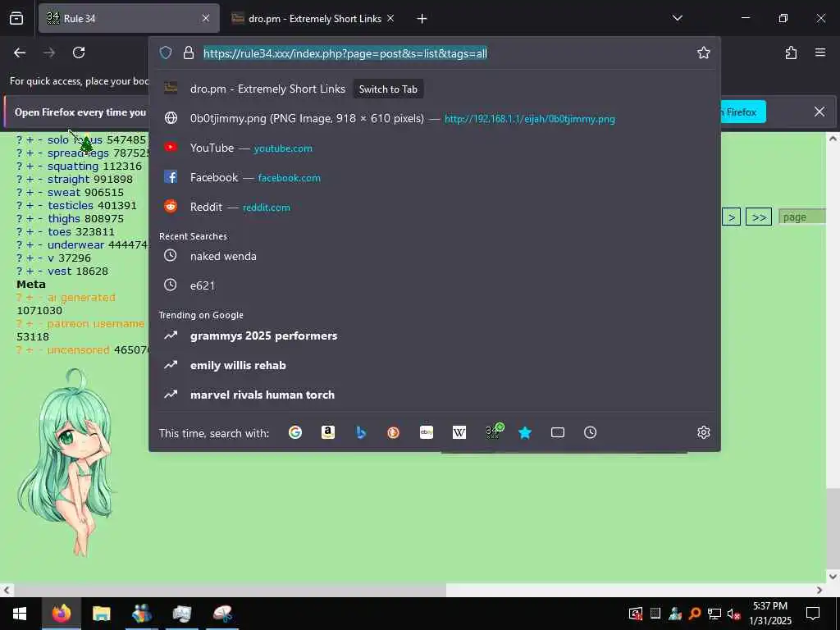Bookmark this page with the star

(x=703, y=52)
